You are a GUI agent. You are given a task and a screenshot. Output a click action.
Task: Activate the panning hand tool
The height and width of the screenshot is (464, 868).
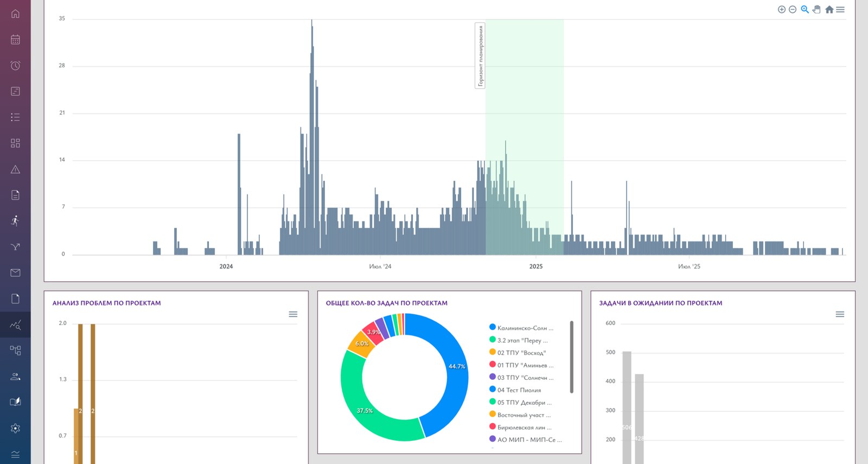click(817, 9)
